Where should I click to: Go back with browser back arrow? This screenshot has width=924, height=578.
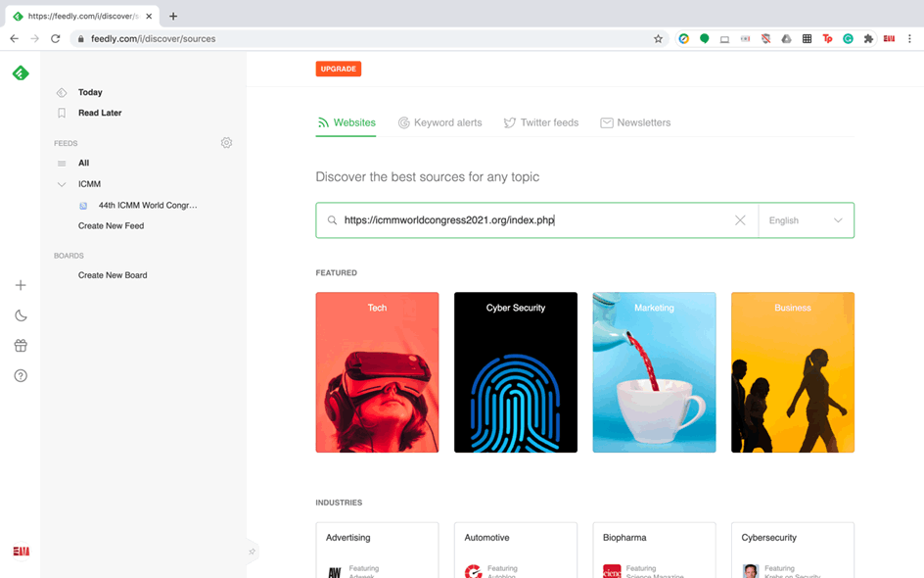pos(14,38)
